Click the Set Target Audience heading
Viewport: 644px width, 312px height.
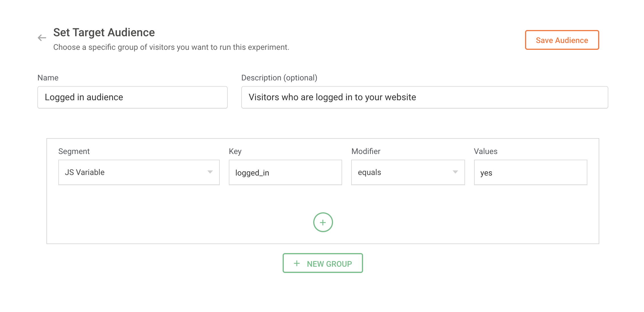point(104,33)
